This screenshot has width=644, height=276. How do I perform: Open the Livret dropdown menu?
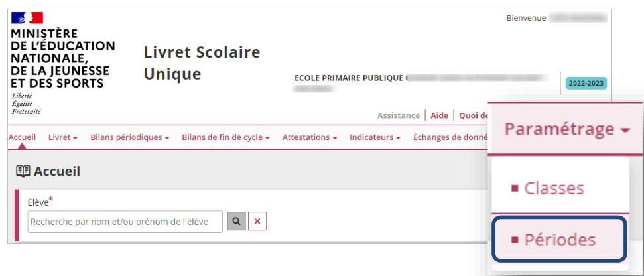pyautogui.click(x=63, y=137)
